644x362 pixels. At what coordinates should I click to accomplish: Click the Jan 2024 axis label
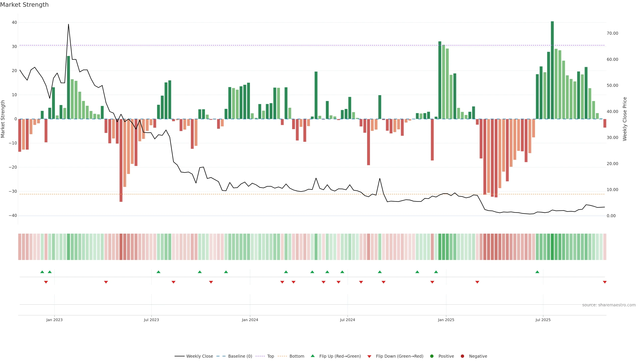click(250, 320)
